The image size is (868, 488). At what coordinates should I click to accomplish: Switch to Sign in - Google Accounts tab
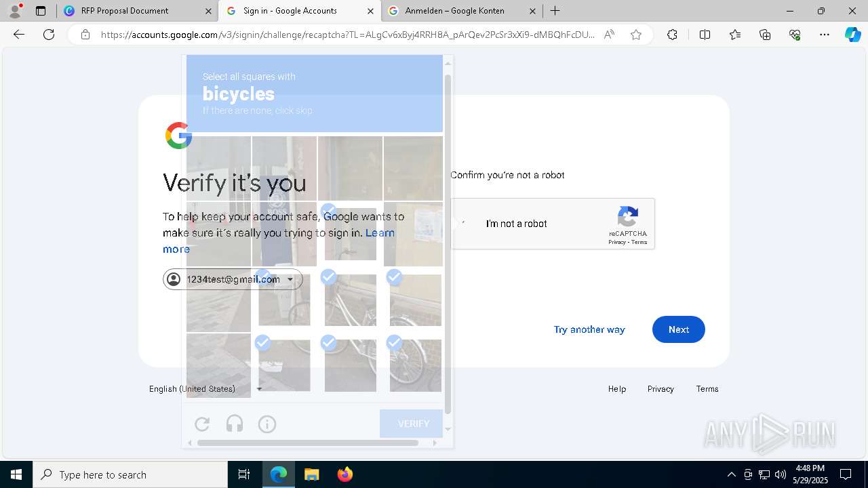pos(300,11)
